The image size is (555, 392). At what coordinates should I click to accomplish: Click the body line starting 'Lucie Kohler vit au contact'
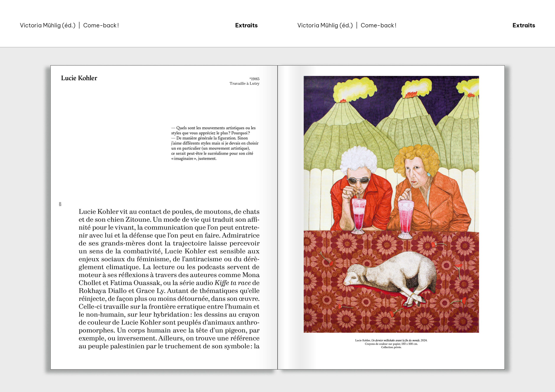click(x=169, y=212)
